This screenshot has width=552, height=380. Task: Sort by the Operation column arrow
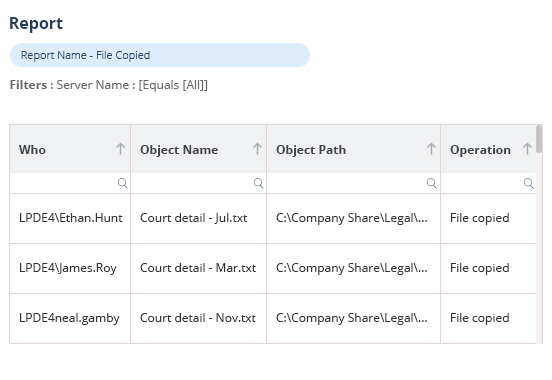coord(527,149)
